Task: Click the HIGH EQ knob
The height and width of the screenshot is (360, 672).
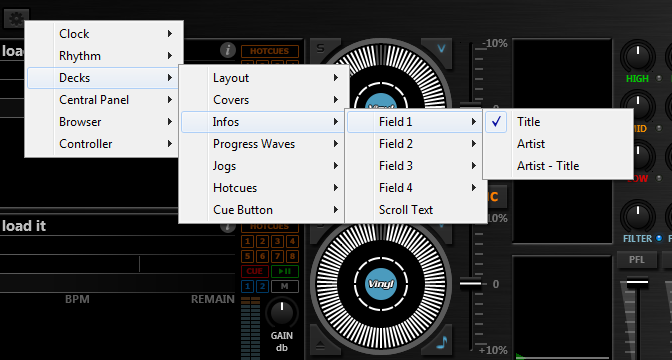Action: click(638, 56)
